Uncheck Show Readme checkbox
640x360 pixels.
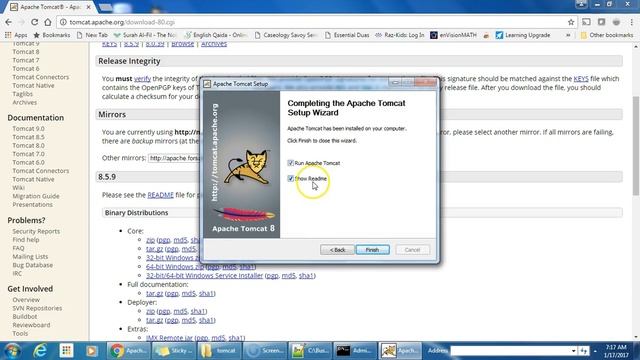pyautogui.click(x=291, y=178)
